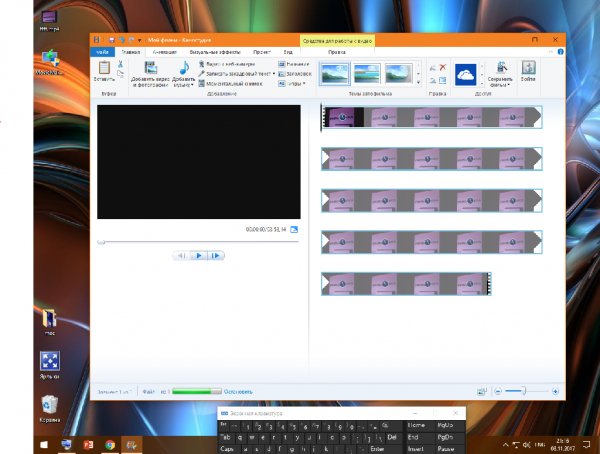
Task: Click the Copy icon below scissors
Action: click(120, 73)
